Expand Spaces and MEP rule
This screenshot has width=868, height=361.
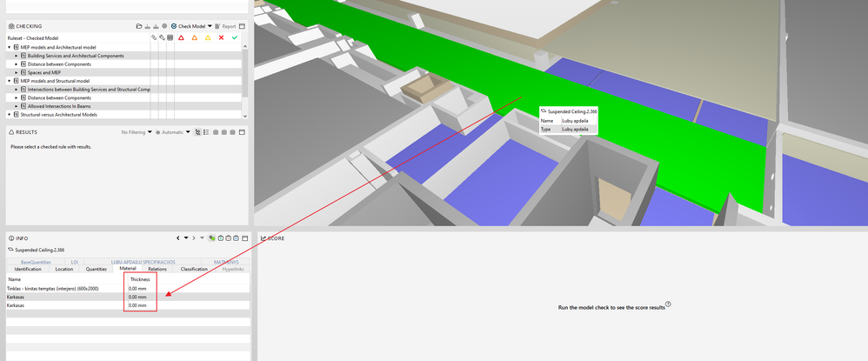(x=16, y=72)
